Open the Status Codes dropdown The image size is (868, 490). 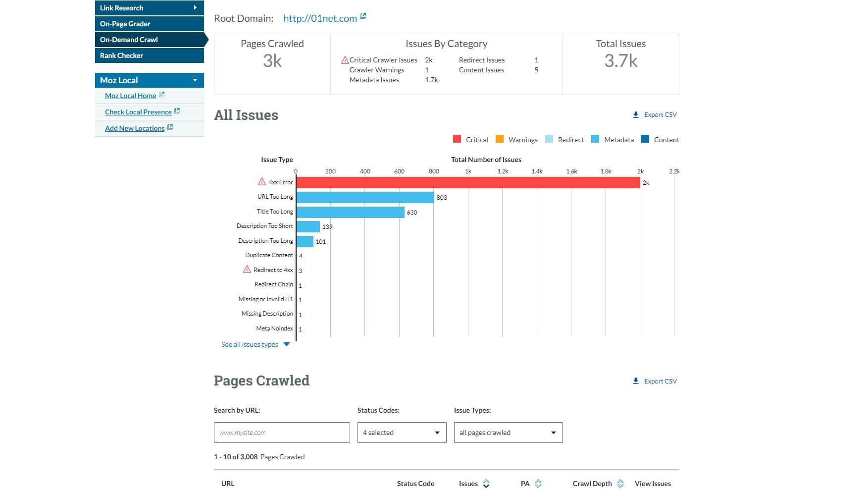tap(402, 433)
